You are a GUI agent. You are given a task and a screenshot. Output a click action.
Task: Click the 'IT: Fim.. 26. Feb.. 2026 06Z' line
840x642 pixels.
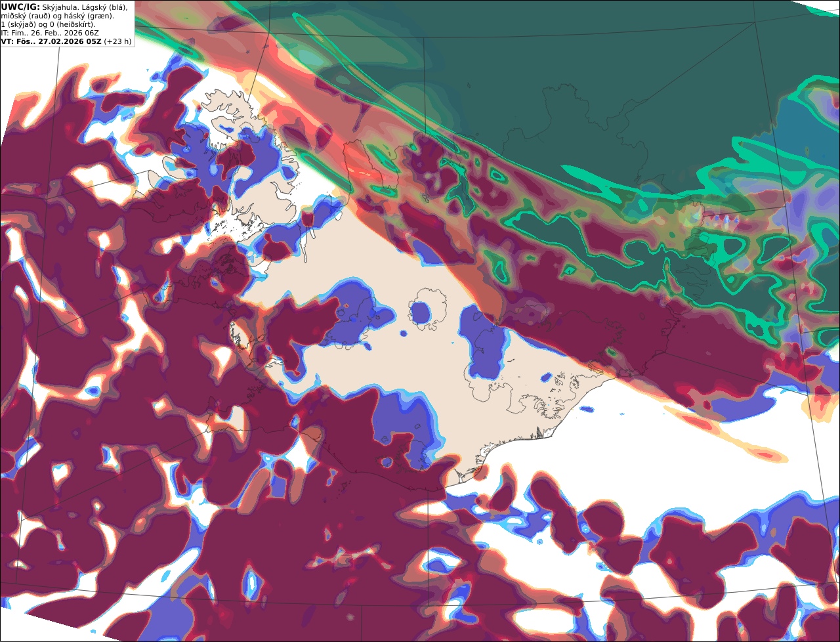pyautogui.click(x=51, y=32)
